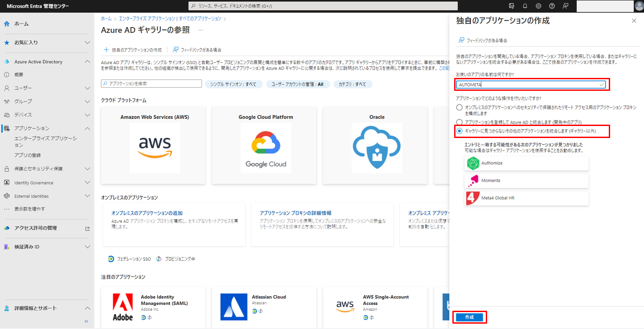Screen dimensions: 644x329
Task: Open the settings gear icon
Action: click(x=538, y=6)
